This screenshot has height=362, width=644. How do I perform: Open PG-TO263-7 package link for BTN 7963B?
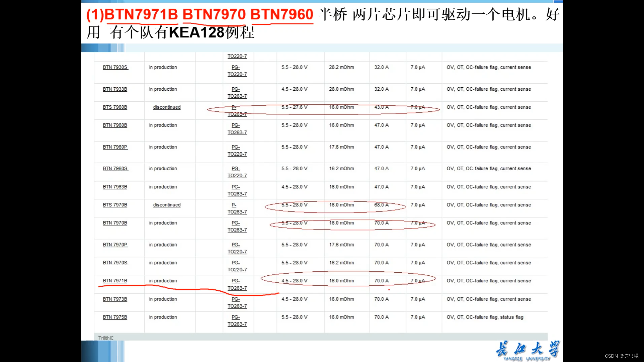237,190
